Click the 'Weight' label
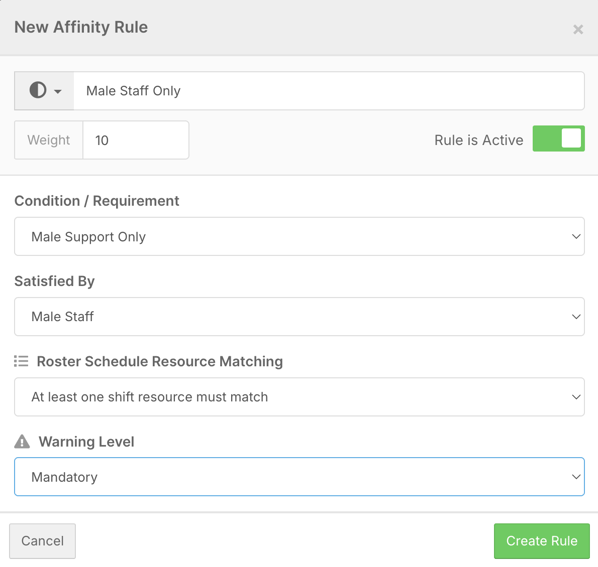The height and width of the screenshot is (567, 598). pyautogui.click(x=48, y=140)
